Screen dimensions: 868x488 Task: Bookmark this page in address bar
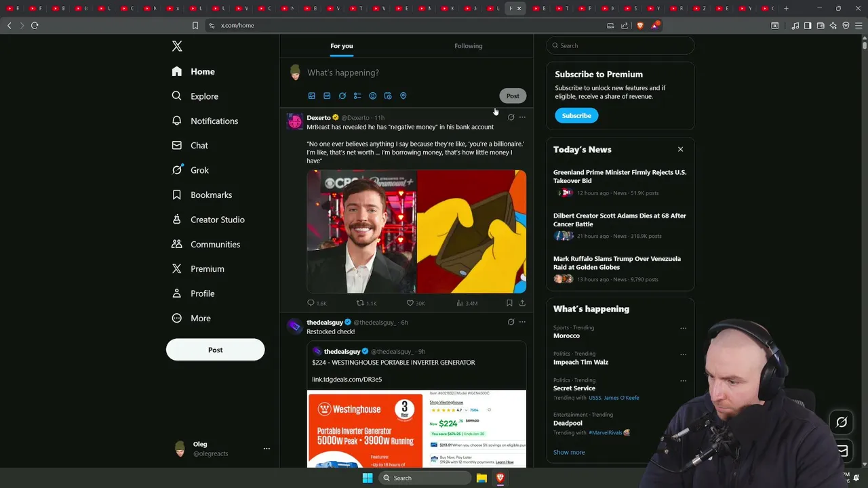tap(195, 25)
